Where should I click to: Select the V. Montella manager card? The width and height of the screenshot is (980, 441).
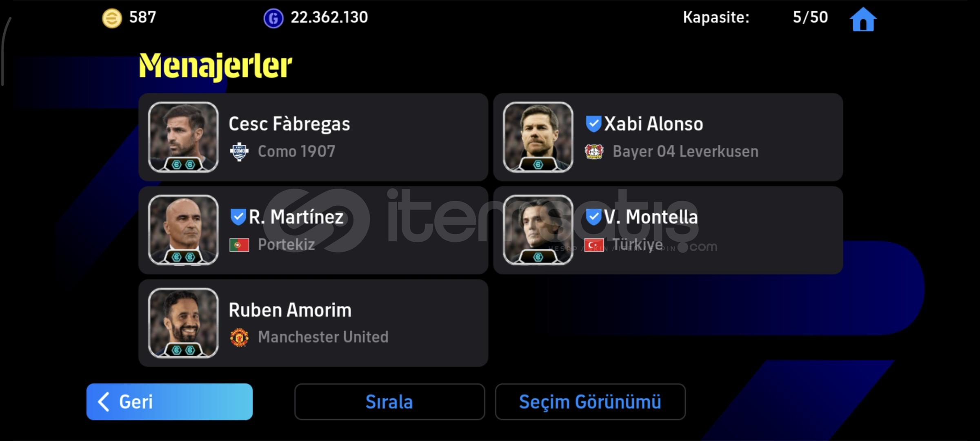pos(668,230)
